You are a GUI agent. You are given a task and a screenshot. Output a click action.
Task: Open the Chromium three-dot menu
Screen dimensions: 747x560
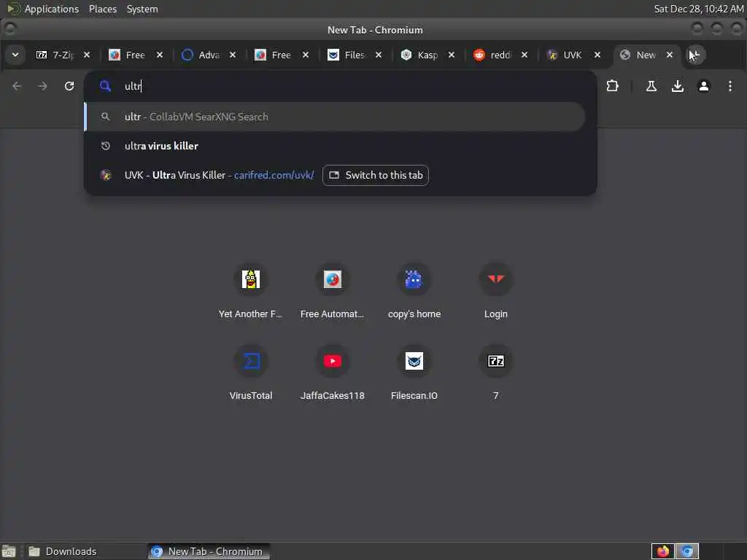pos(729,86)
